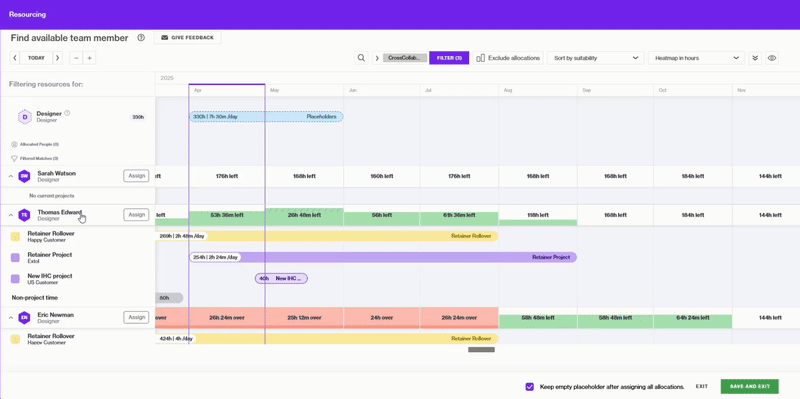Select the Designer placeholder allocation bar
Image resolution: width=800 pixels, height=399 pixels.
point(266,117)
